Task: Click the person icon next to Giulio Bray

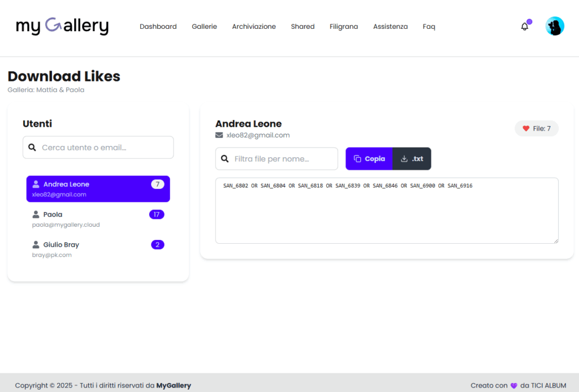Action: click(x=36, y=245)
